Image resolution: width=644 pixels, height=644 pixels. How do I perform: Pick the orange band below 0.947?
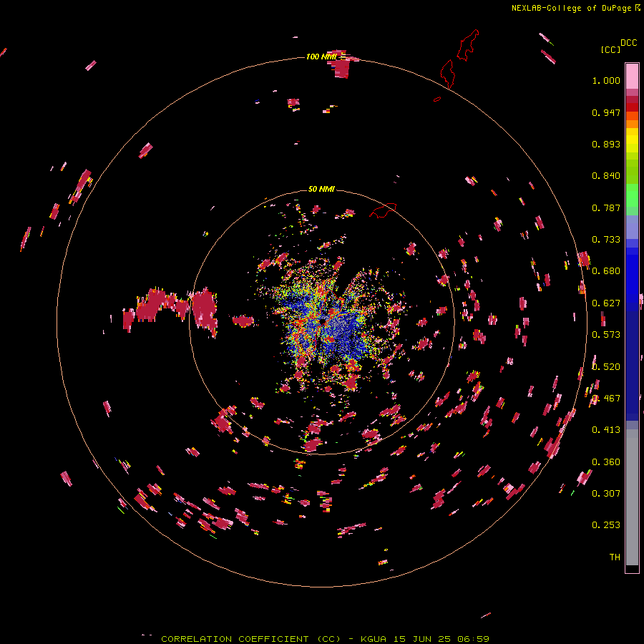click(x=632, y=124)
